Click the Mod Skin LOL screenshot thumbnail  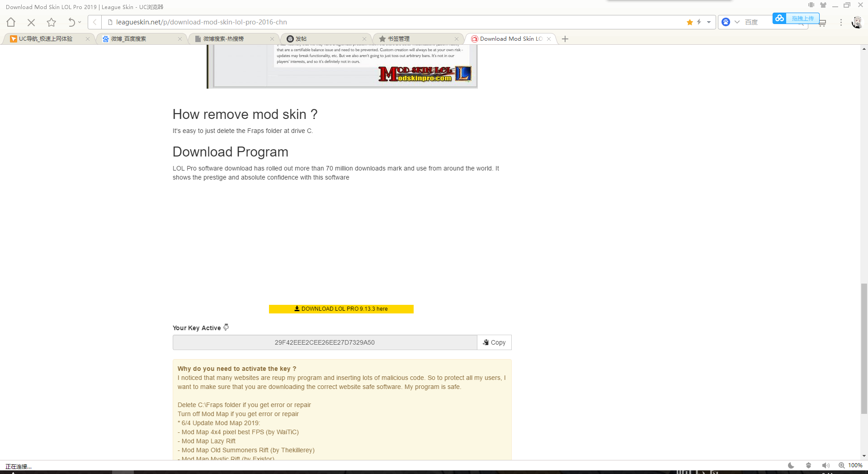click(342, 66)
